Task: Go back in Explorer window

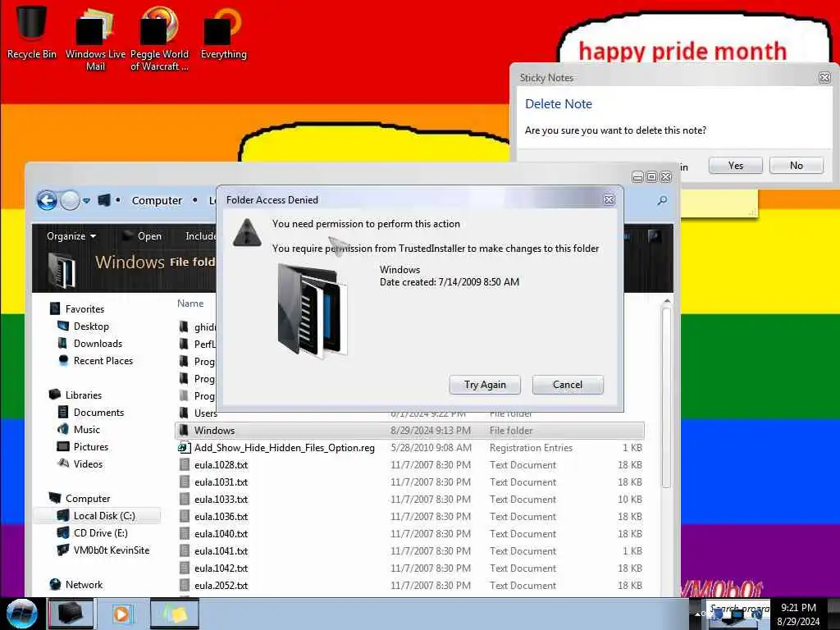Action: tap(47, 201)
